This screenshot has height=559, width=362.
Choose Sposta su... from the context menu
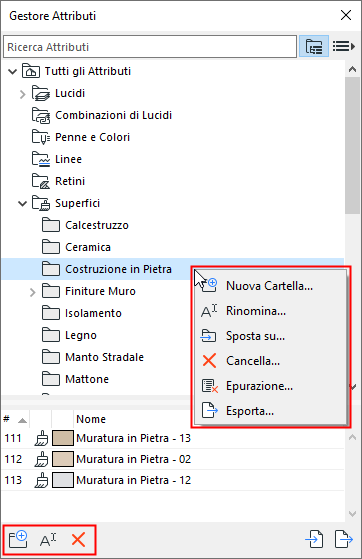point(270,336)
